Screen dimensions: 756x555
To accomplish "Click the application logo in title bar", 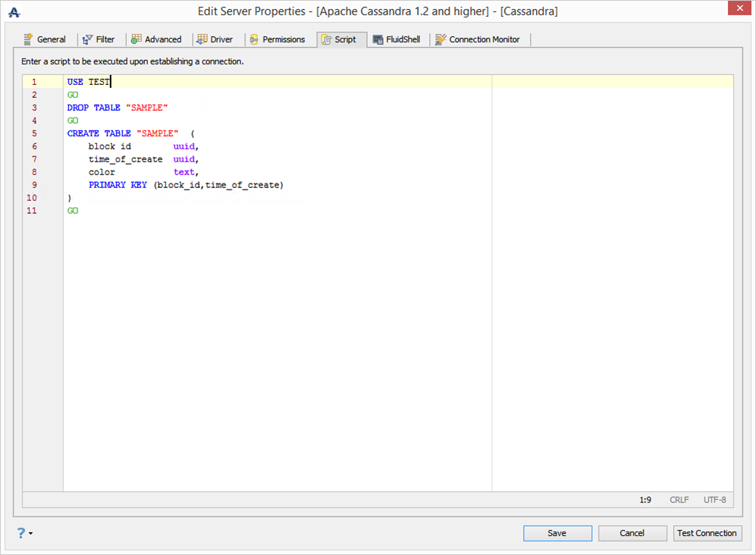I will [14, 12].
